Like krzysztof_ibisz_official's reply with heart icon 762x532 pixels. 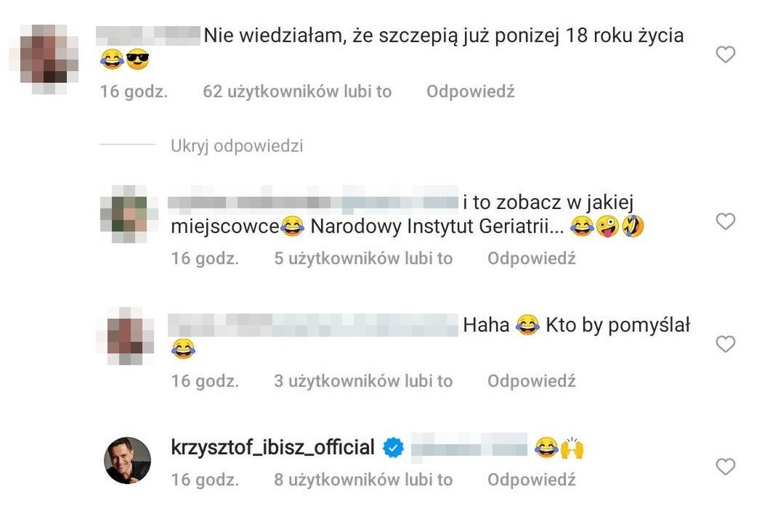tap(725, 467)
